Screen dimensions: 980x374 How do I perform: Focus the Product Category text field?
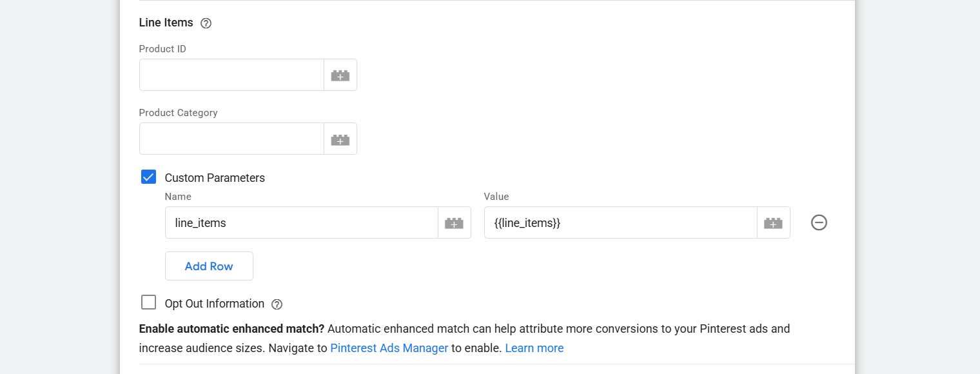[231, 139]
